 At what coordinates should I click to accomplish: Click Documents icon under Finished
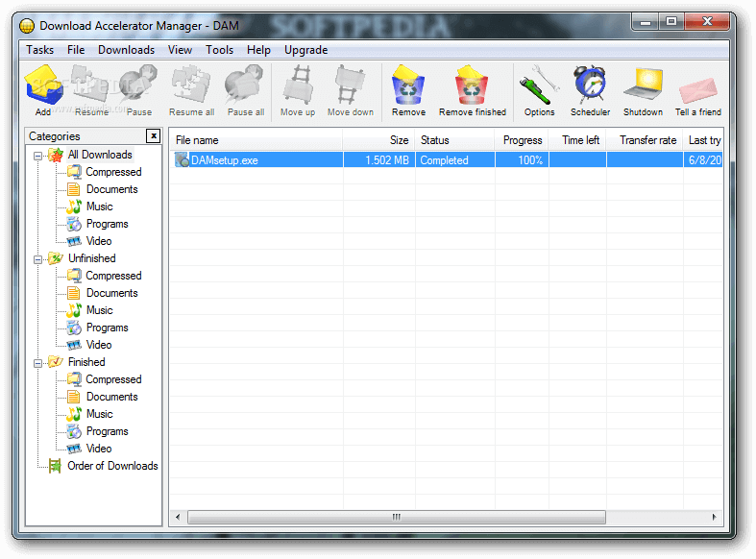tap(74, 397)
